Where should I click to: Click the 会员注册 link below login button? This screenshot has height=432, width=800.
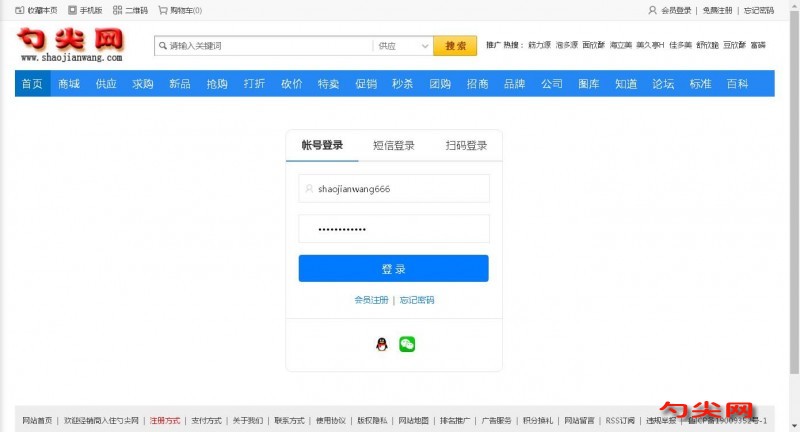371,300
